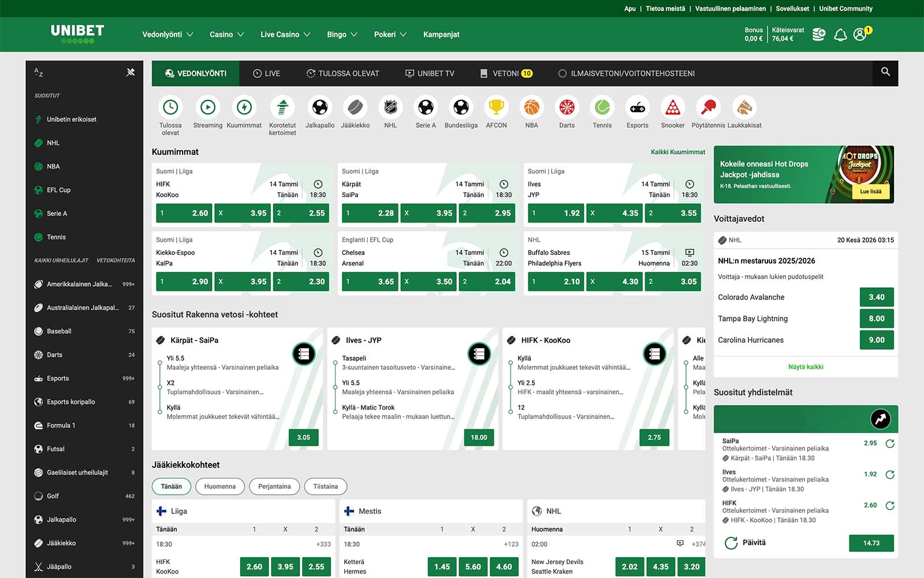
Task: Click the deposit coins icon
Action: (818, 35)
